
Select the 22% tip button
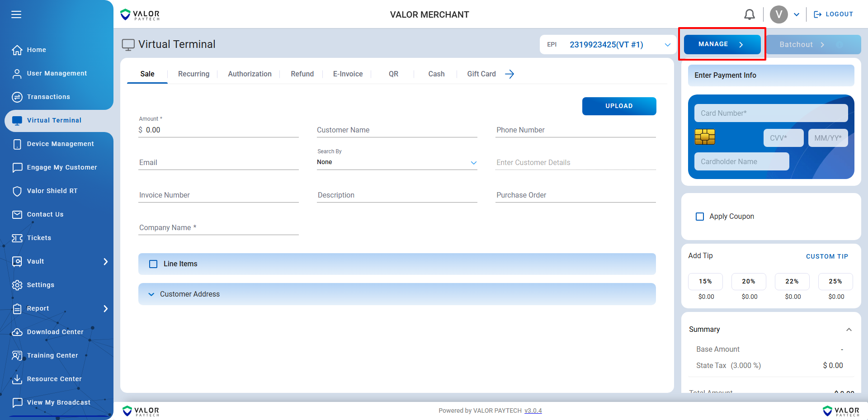[792, 282]
